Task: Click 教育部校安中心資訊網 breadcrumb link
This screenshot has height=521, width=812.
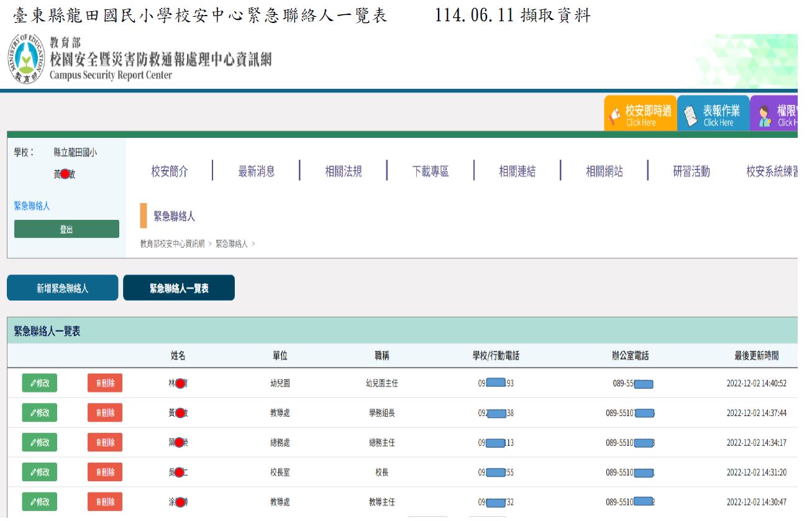Action: [172, 244]
